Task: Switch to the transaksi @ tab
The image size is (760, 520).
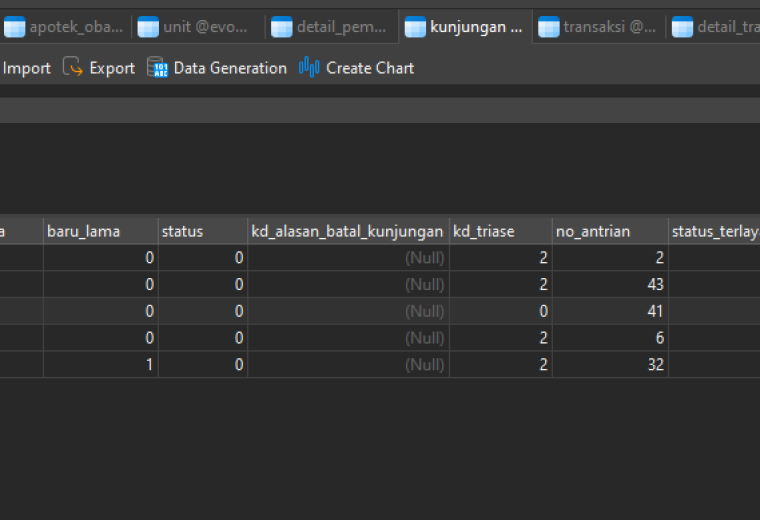Action: click(x=599, y=27)
